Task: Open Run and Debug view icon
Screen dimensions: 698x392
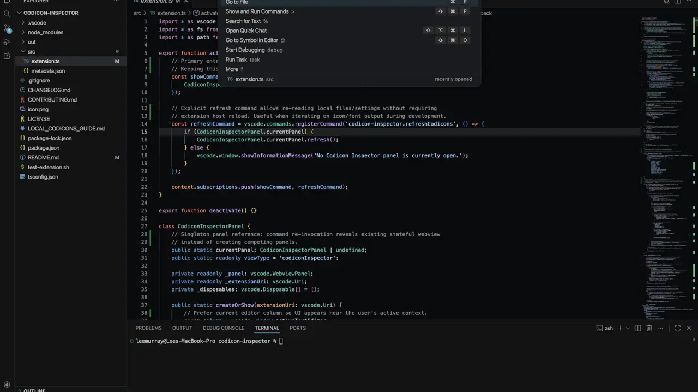Action: (7, 42)
